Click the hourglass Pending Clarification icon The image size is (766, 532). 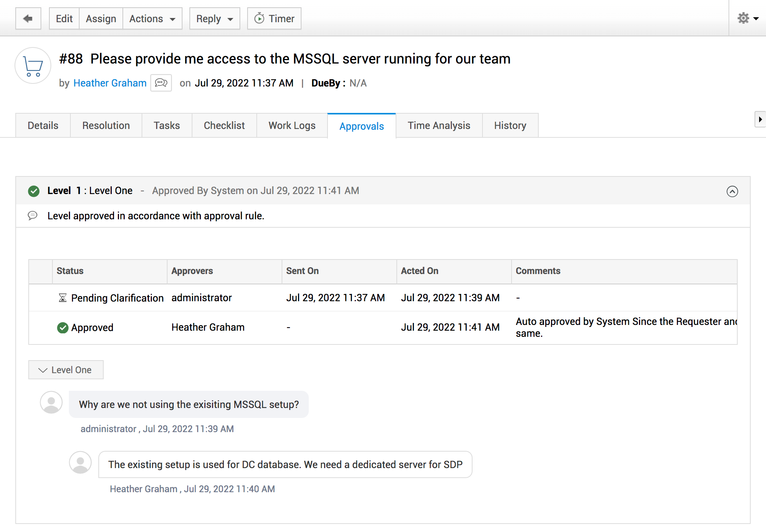tap(63, 298)
